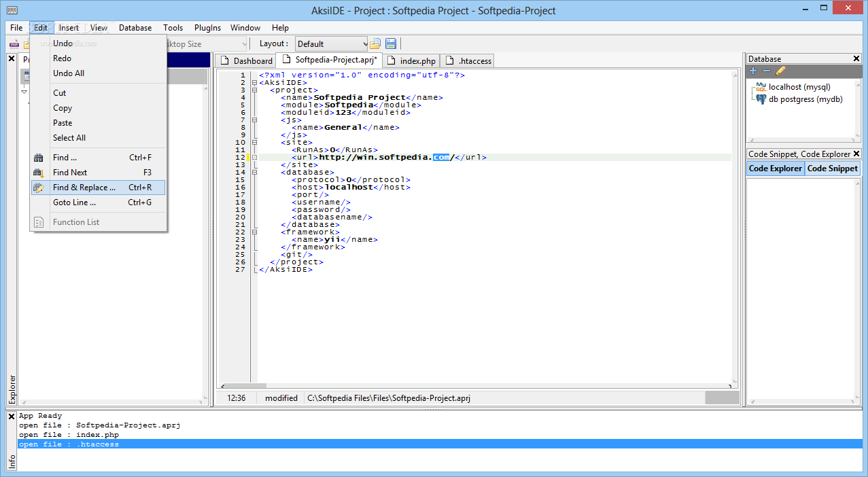Click the Find & Replace pencil icon

tap(39, 188)
